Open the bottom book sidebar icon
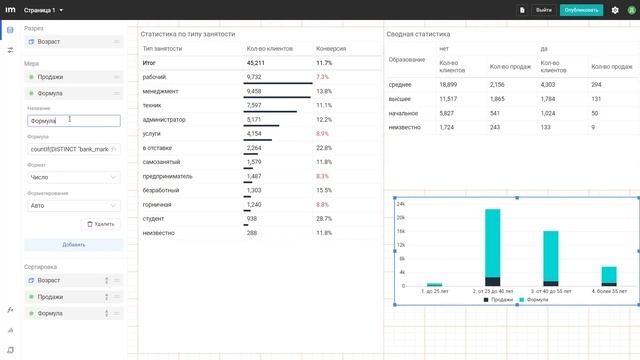 coord(10,350)
